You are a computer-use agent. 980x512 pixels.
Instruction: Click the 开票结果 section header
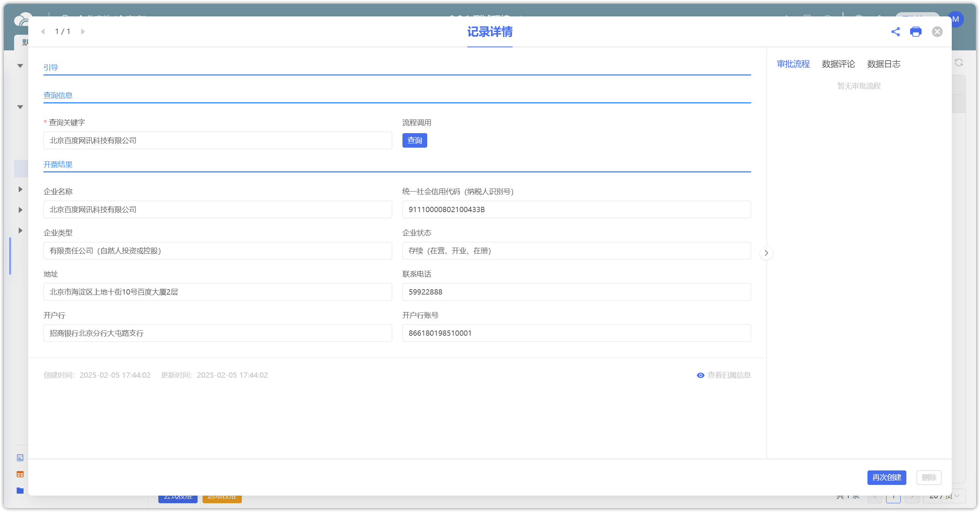tap(58, 164)
